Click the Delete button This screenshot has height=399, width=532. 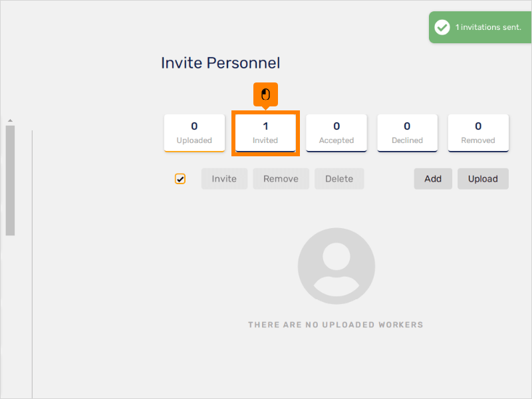tap(339, 178)
